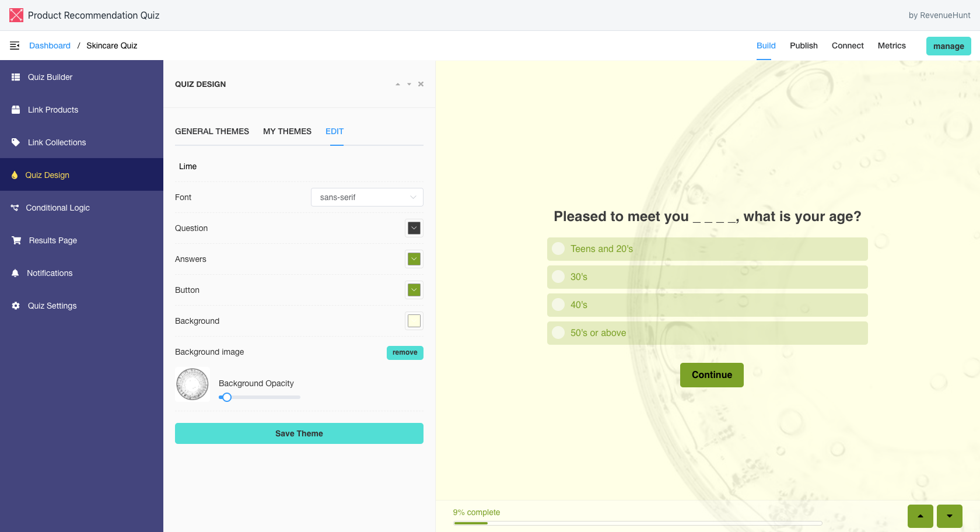The height and width of the screenshot is (532, 980).
Task: Click the quiz question heading text
Action: point(708,216)
